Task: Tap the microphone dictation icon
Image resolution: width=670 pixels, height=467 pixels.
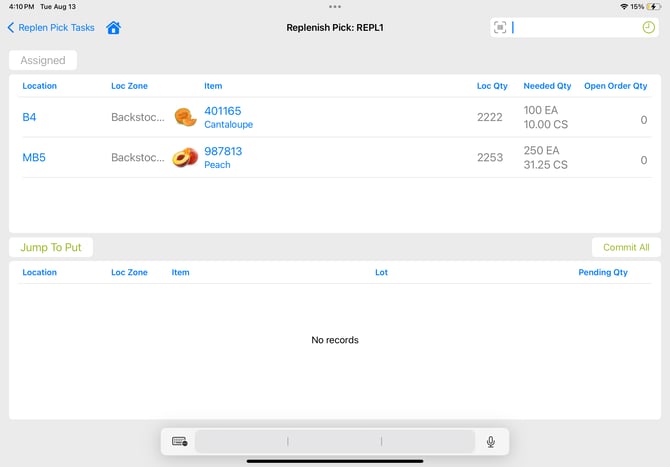Action: pyautogui.click(x=491, y=441)
